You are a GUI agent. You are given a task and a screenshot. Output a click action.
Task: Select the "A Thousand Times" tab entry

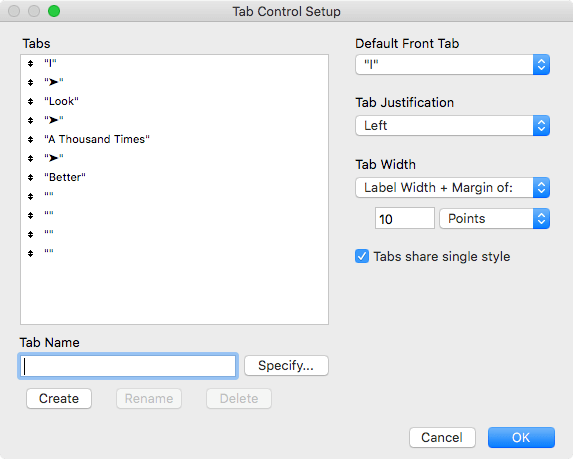pos(97,139)
